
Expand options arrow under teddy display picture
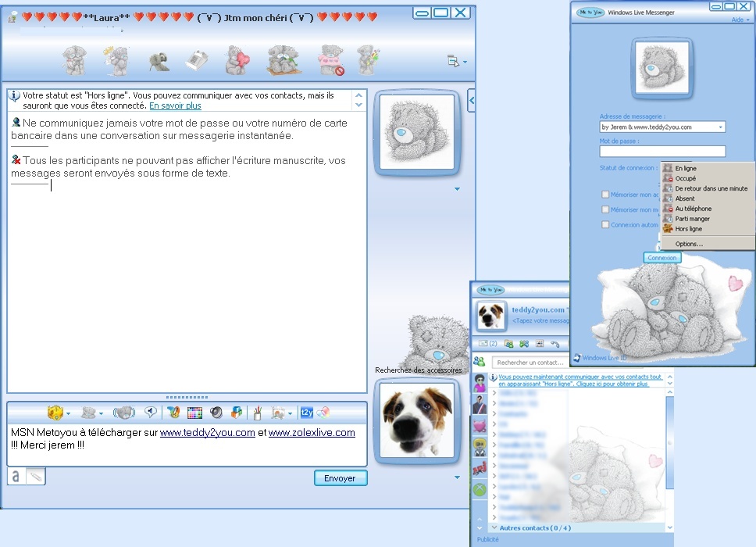[x=457, y=189]
